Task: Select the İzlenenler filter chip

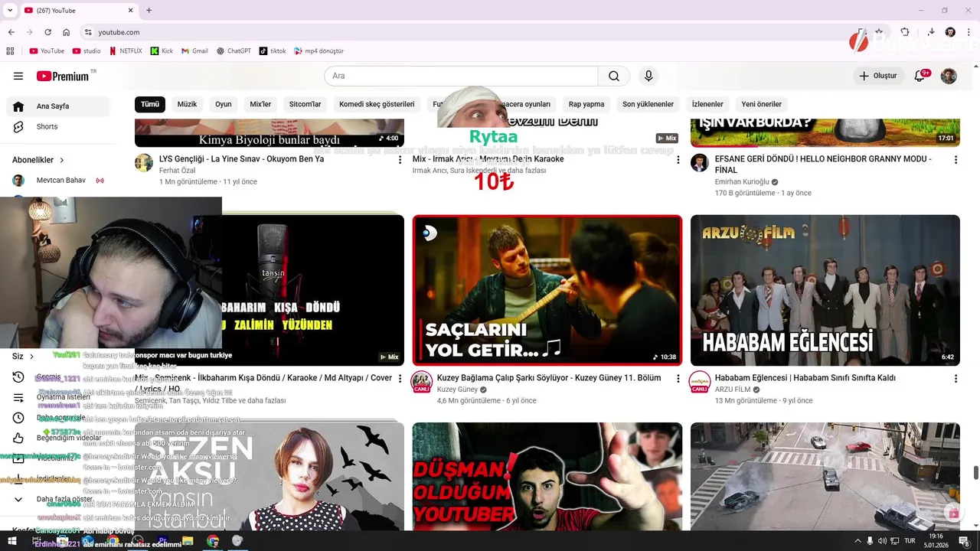Action: tap(707, 104)
